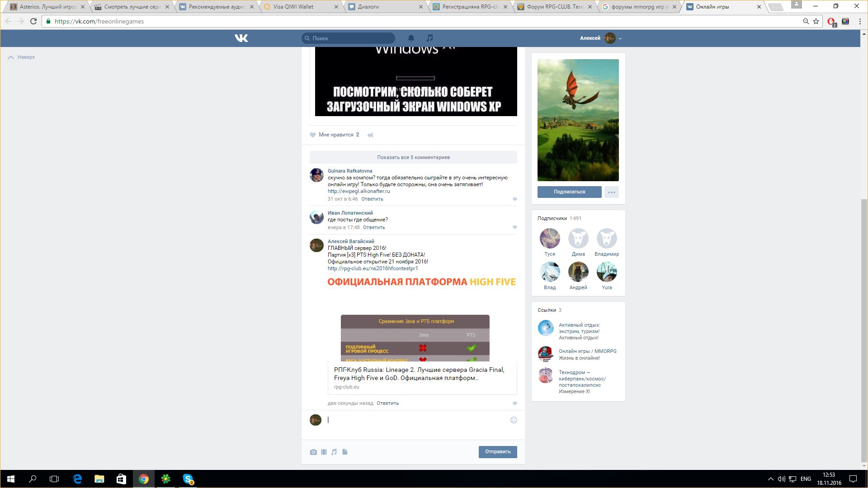The height and width of the screenshot is (488, 868).
Task: Expand Показать все 5 комментариев
Action: tap(413, 157)
